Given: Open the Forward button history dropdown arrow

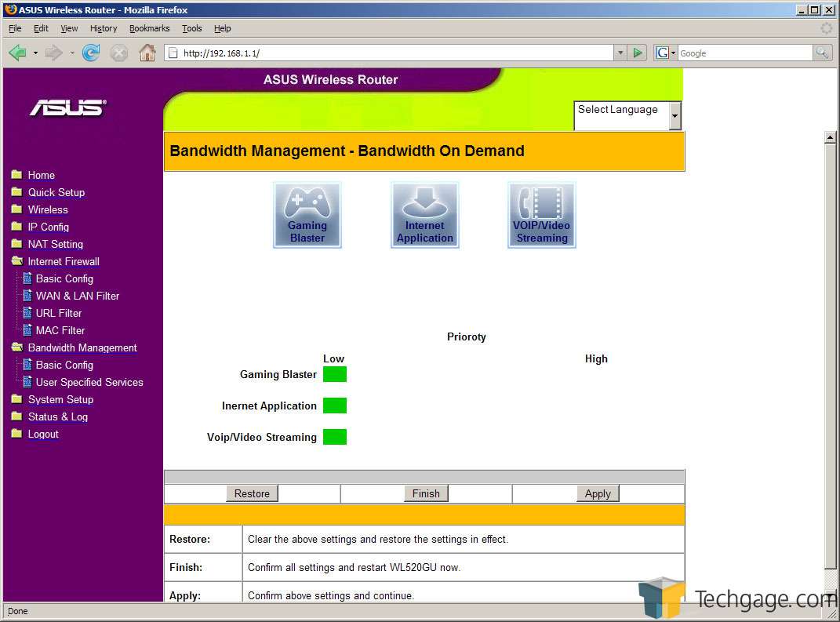Looking at the screenshot, I should click(72, 53).
